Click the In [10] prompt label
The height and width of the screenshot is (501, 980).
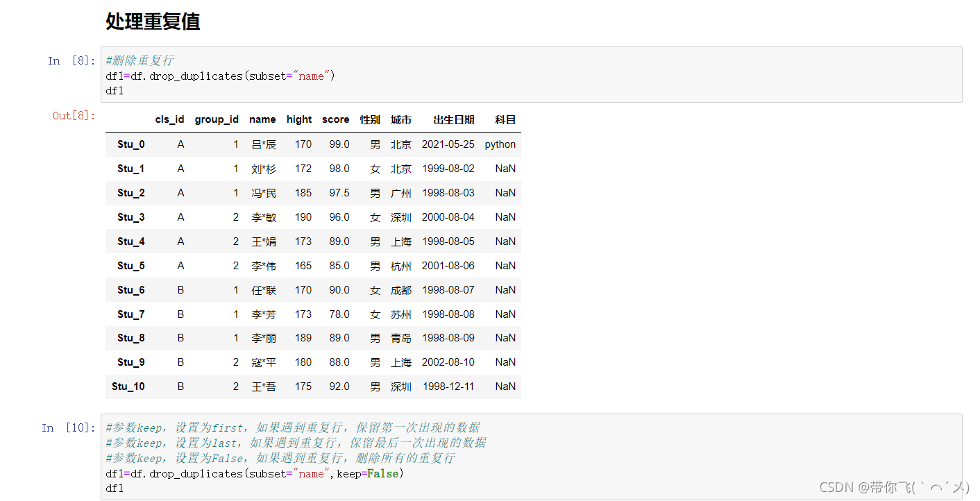69,427
